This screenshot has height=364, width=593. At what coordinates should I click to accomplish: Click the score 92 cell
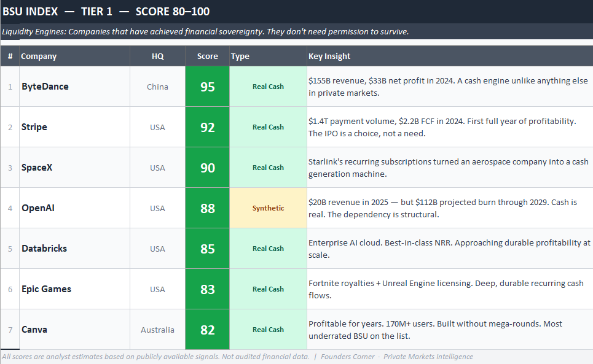tap(207, 127)
